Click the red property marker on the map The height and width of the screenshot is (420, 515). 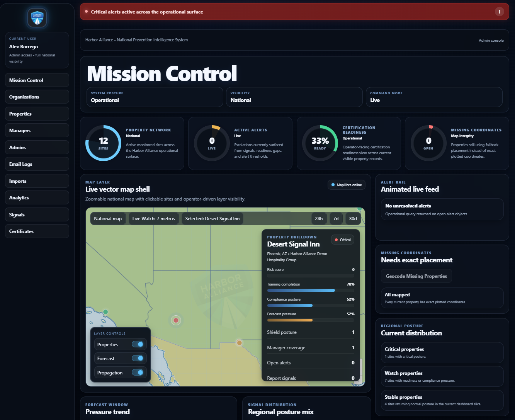click(176, 320)
